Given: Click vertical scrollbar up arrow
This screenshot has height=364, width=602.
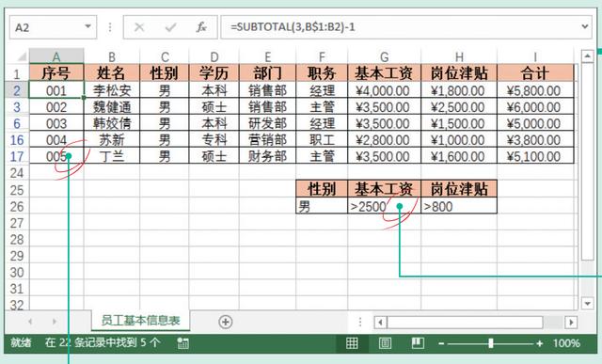Looking at the screenshot, I should pyautogui.click(x=587, y=56).
